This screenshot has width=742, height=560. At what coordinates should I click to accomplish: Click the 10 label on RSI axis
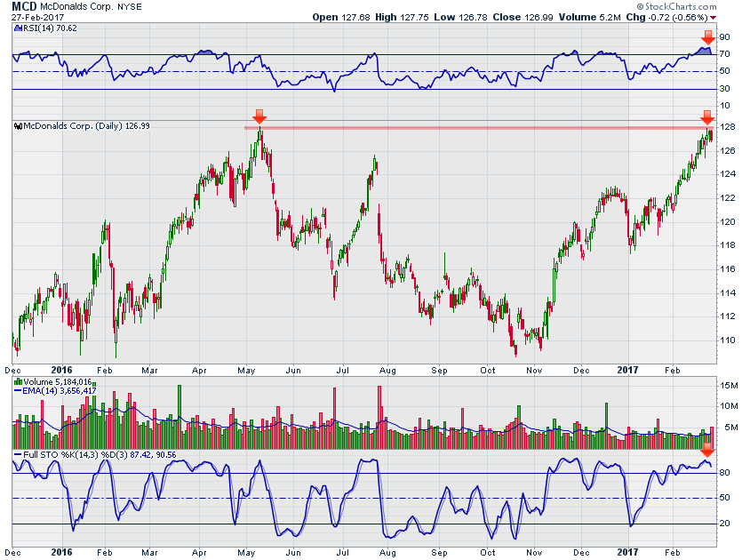click(x=724, y=106)
